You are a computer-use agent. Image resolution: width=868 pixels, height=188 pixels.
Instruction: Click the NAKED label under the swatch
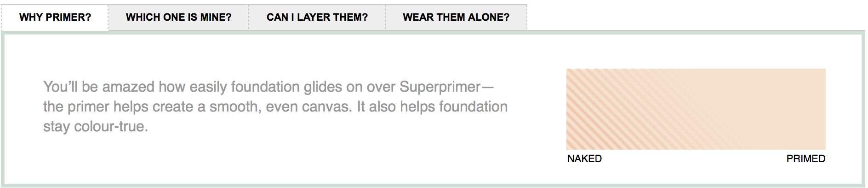pyautogui.click(x=584, y=159)
